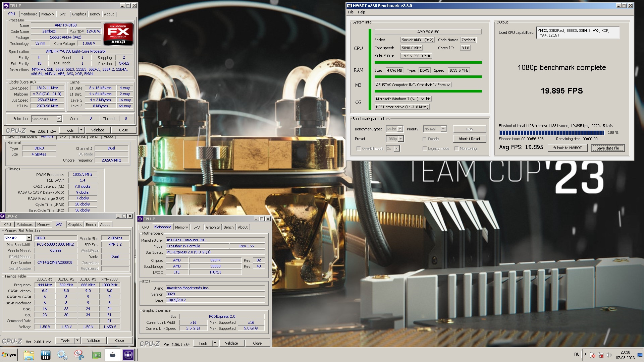Open the File menu in HWBOT x265

pyautogui.click(x=351, y=12)
